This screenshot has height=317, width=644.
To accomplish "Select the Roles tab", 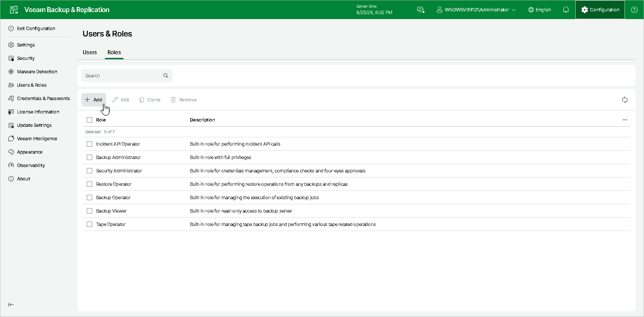I will [x=114, y=52].
